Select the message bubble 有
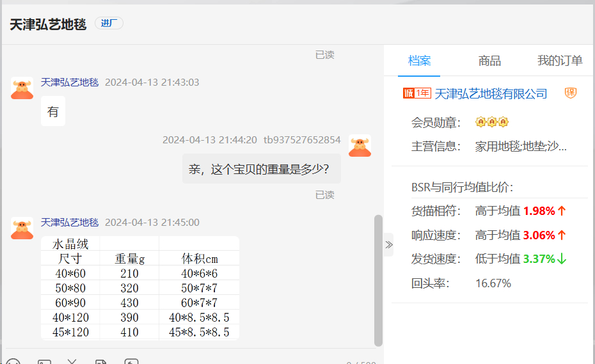This screenshot has height=364, width=595. (53, 111)
